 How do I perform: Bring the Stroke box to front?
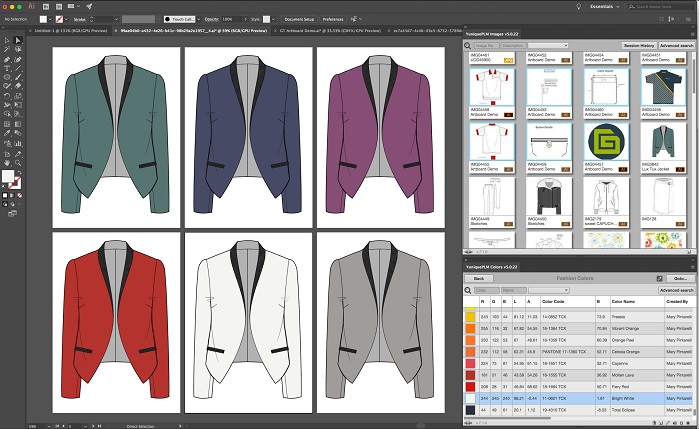click(17, 185)
